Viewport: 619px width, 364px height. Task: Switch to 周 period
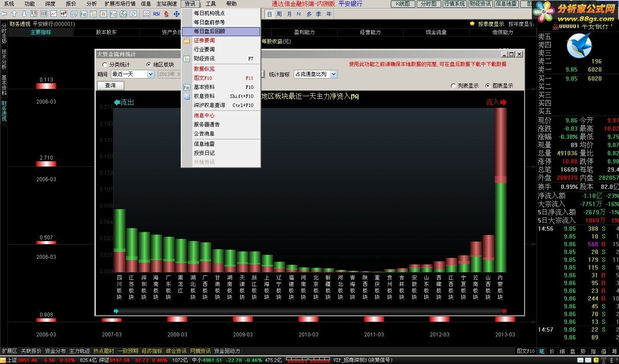click(279, 14)
